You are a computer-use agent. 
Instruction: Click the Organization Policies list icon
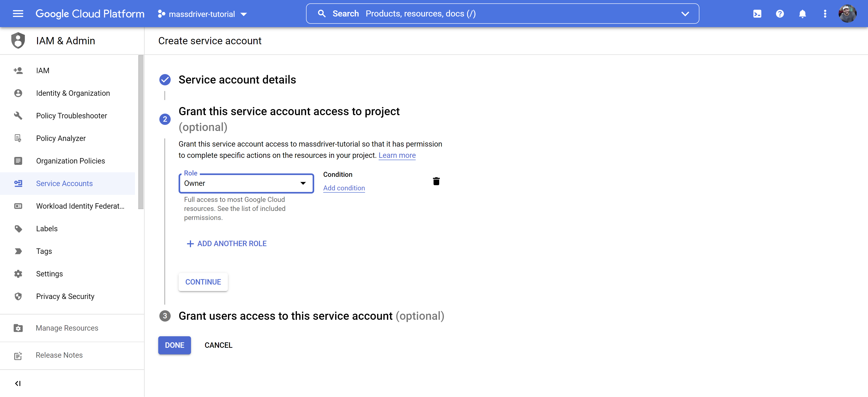point(18,161)
